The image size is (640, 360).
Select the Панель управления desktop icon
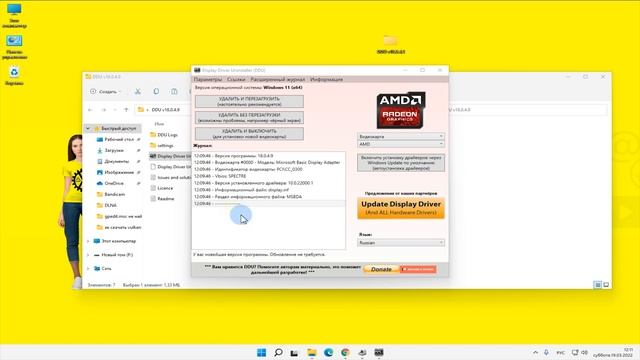tap(14, 47)
